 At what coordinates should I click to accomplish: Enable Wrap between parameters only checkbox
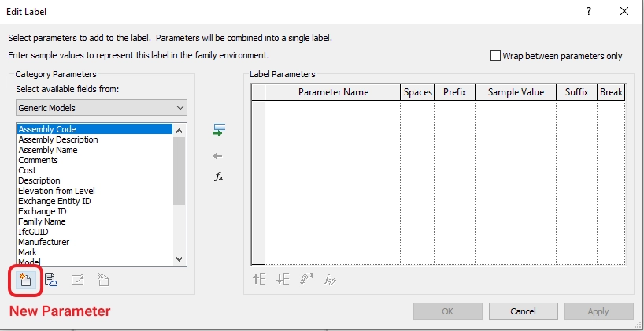[x=495, y=56]
